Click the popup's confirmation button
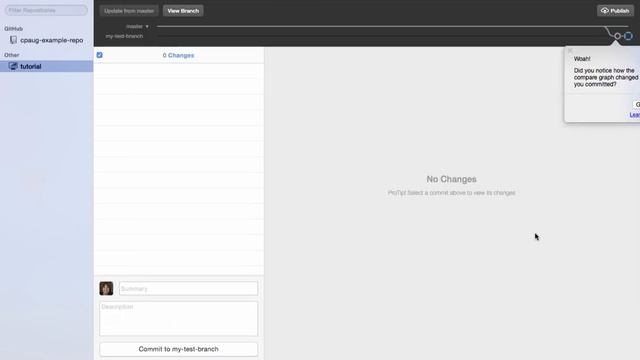The image size is (640, 360). point(637,105)
